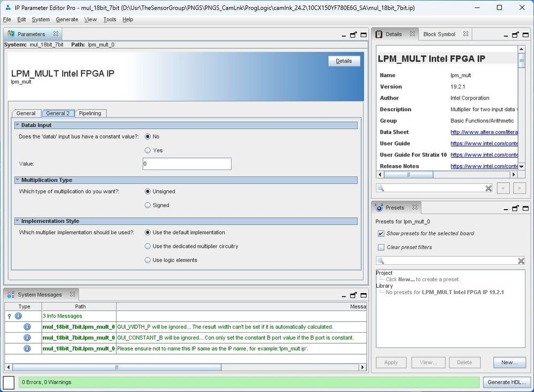Viewport: 534px width, 392px height.
Task: Select Use the dedicated multiplier circuitry
Action: 148,246
